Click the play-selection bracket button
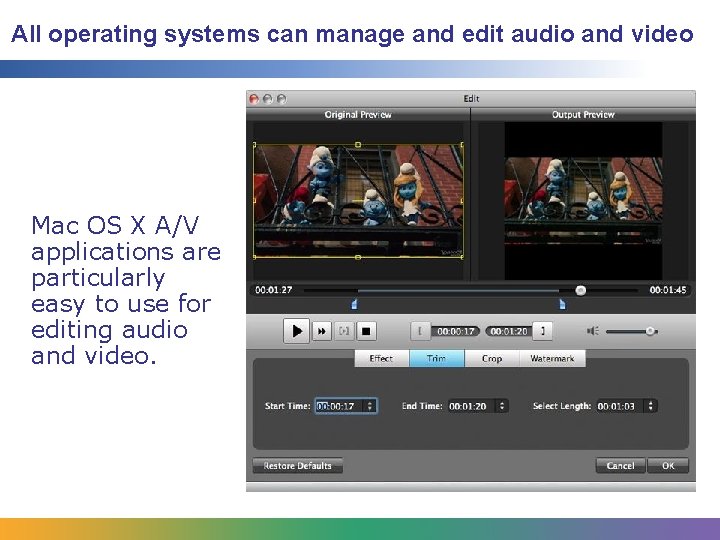The image size is (720, 540). point(343,331)
